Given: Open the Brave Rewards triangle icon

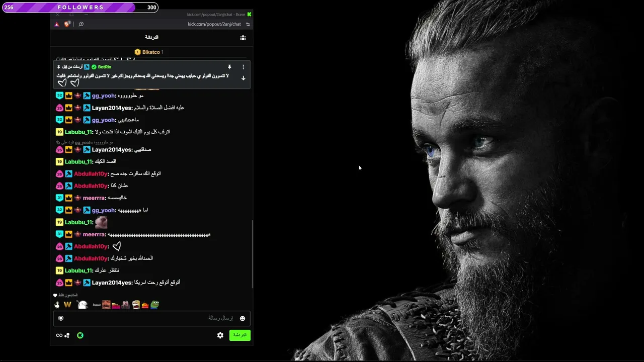Looking at the screenshot, I should (x=57, y=24).
